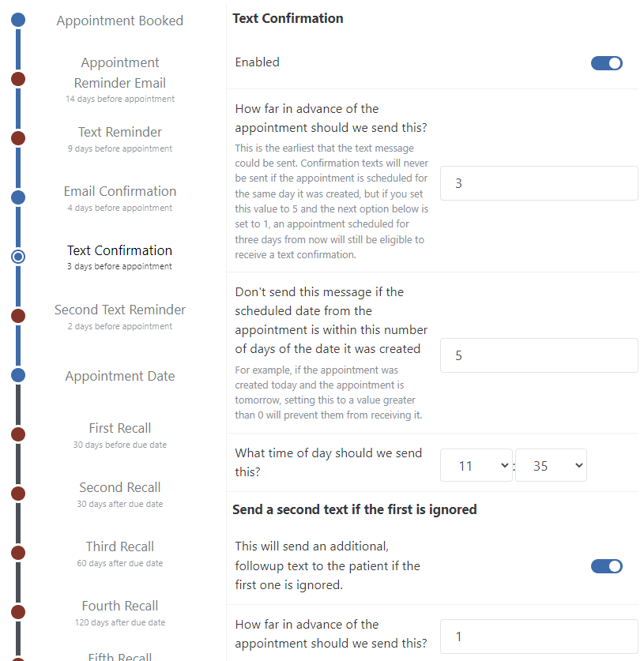Select the currently active Text Confirmation radio indicator
The width and height of the screenshot is (644, 661).
(x=18, y=257)
